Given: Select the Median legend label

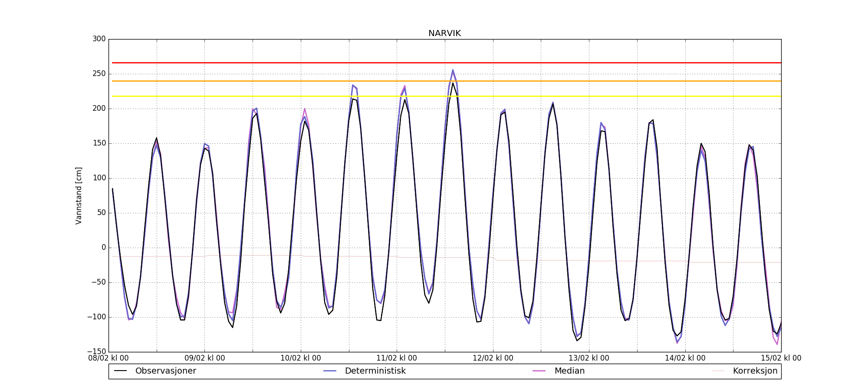Looking at the screenshot, I should 569,371.
